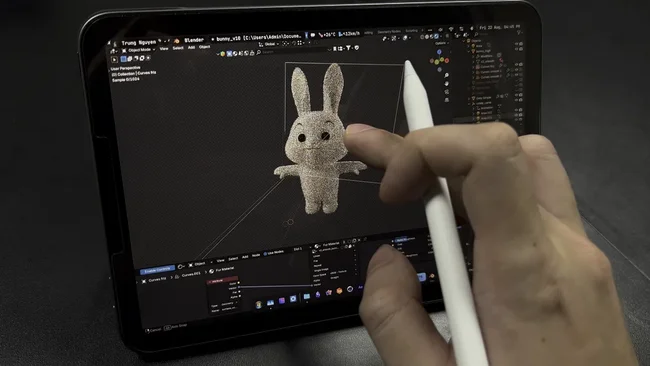Click the zoom magnifier icon in the viewport
This screenshot has height=366, width=650.
446,75
